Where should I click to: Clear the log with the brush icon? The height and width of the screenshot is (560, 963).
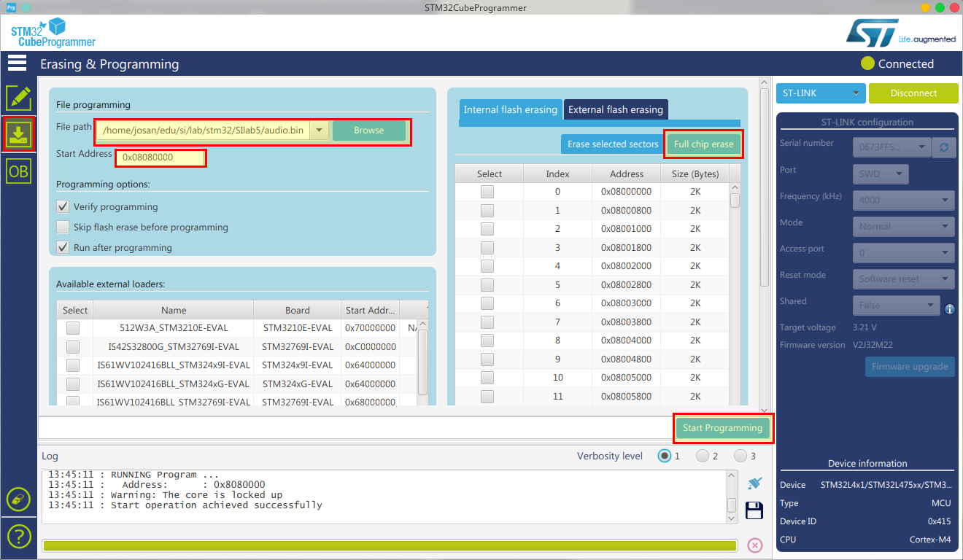click(x=754, y=483)
